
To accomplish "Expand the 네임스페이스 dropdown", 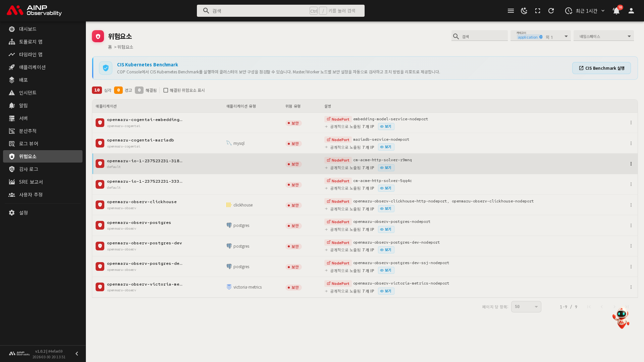I will point(603,36).
